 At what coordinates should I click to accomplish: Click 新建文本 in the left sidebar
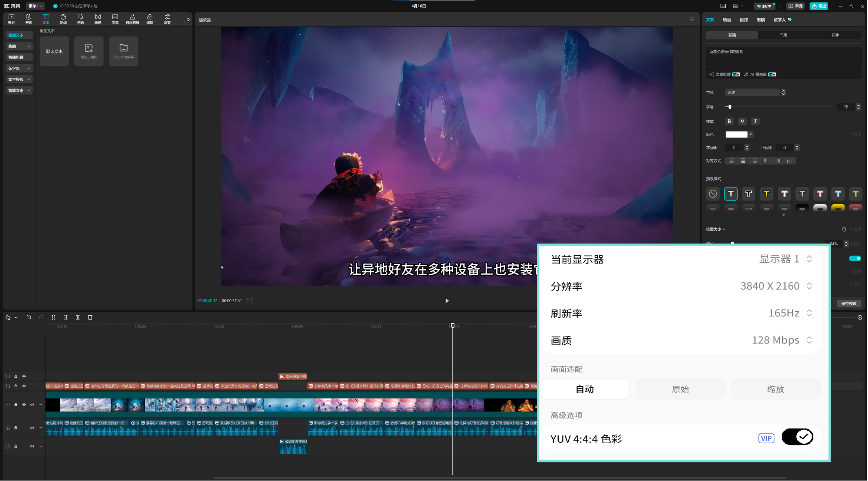point(19,35)
